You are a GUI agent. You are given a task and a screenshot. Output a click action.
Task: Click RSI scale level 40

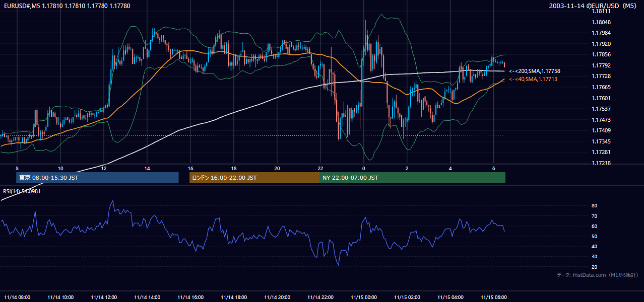[x=594, y=246]
